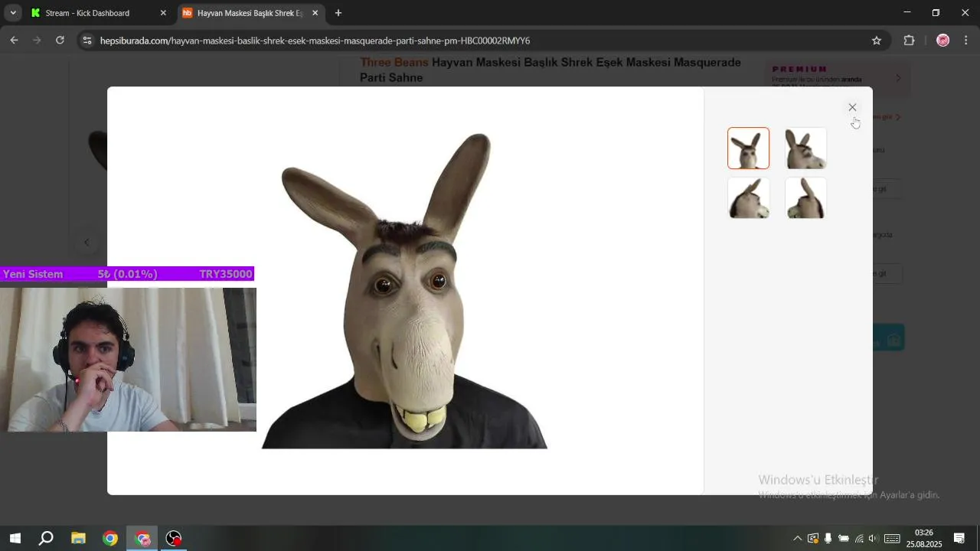Open the Windows notification center
This screenshot has width=980, height=551.
(x=959, y=539)
